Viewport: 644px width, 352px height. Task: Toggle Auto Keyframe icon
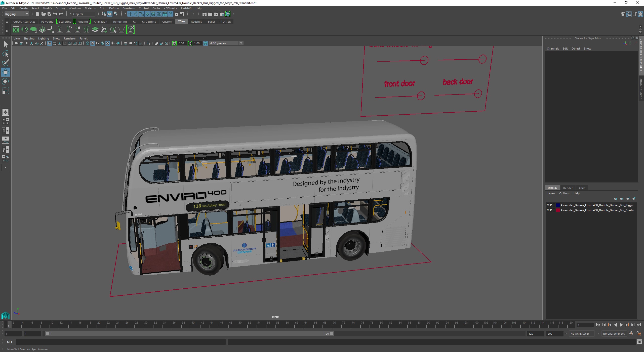(x=631, y=334)
